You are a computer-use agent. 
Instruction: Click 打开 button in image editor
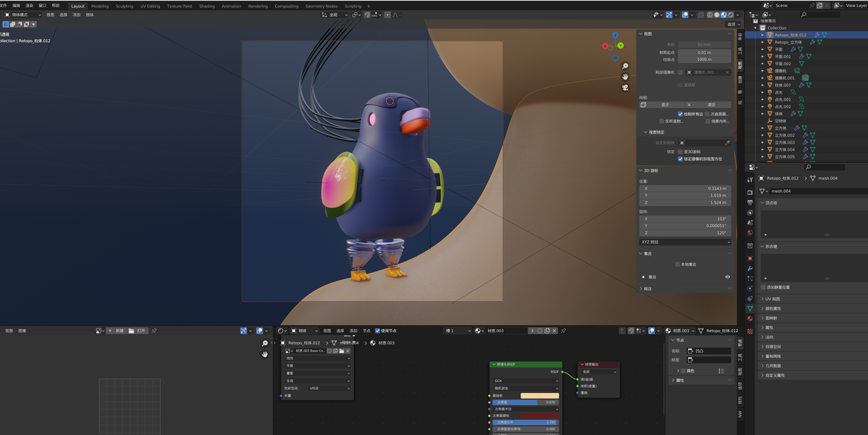[x=137, y=331]
